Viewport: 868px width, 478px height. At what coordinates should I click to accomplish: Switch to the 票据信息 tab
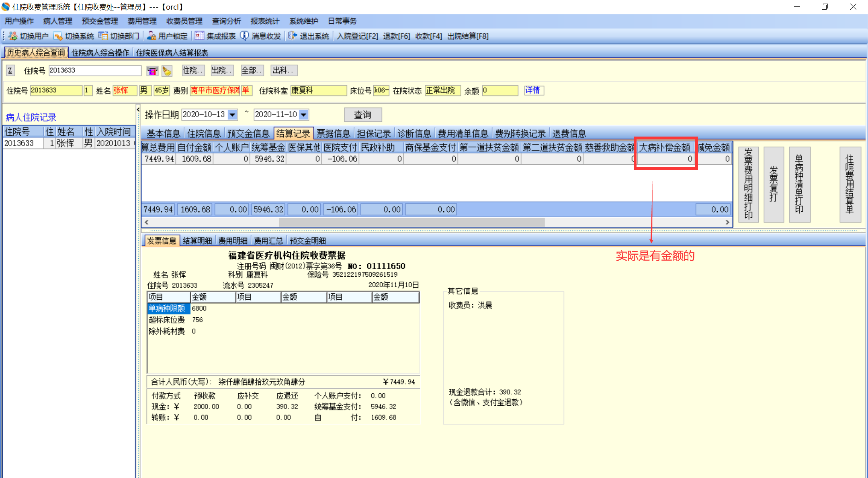point(333,133)
